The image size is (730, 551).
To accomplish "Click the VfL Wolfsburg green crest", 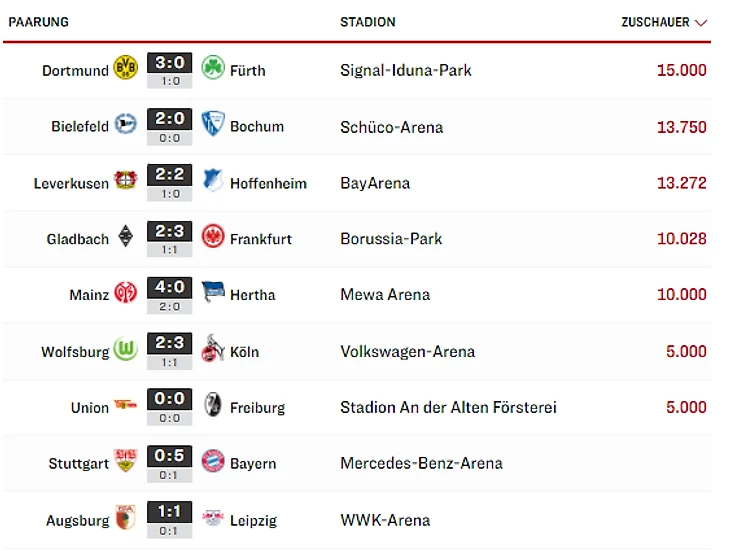I will (126, 351).
